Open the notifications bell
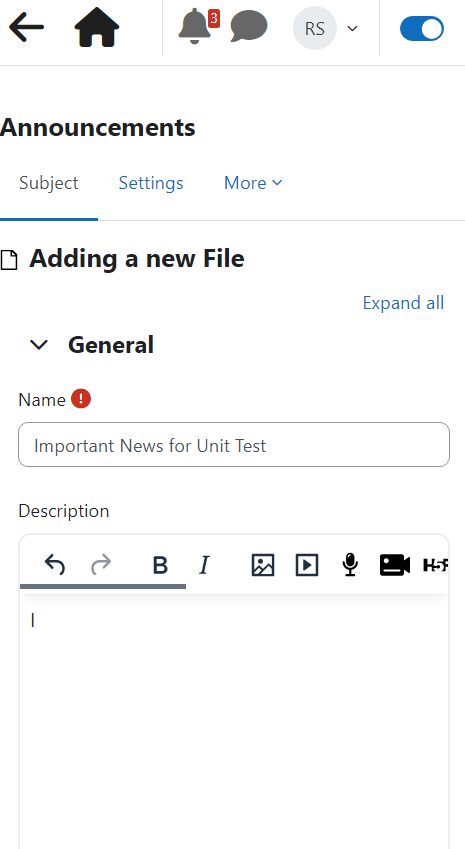Viewport: 465px width, 849px height. click(x=194, y=26)
